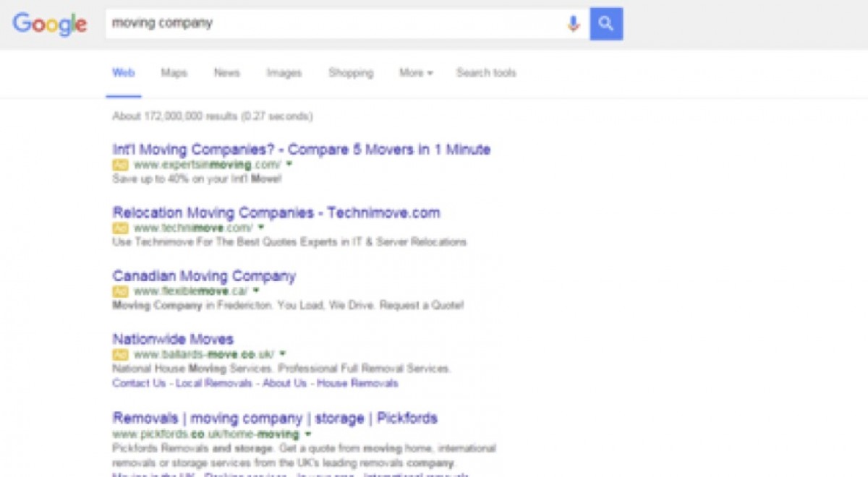Open the Shopping tab
Screen dimensions: 868x477
coord(351,73)
